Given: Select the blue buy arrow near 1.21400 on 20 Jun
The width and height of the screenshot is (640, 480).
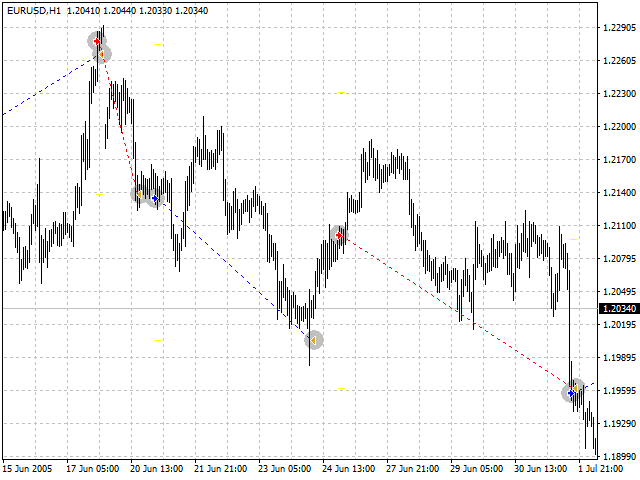Looking at the screenshot, I should pyautogui.click(x=155, y=198).
